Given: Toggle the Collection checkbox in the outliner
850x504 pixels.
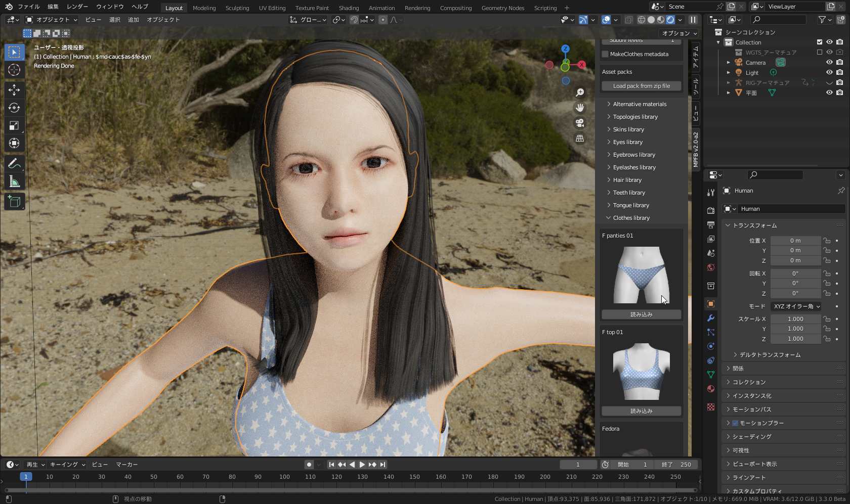Looking at the screenshot, I should click(x=820, y=42).
